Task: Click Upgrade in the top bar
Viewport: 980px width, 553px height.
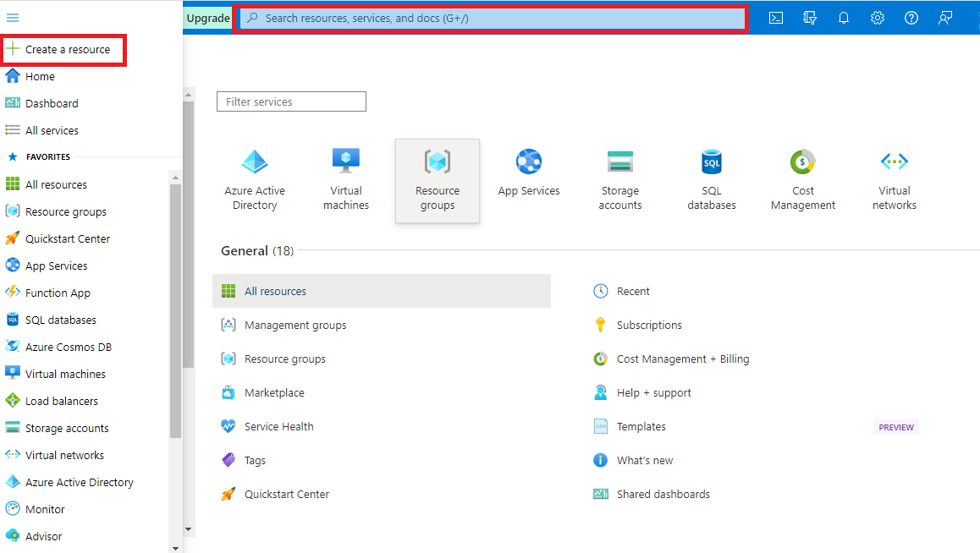Action: [x=207, y=17]
